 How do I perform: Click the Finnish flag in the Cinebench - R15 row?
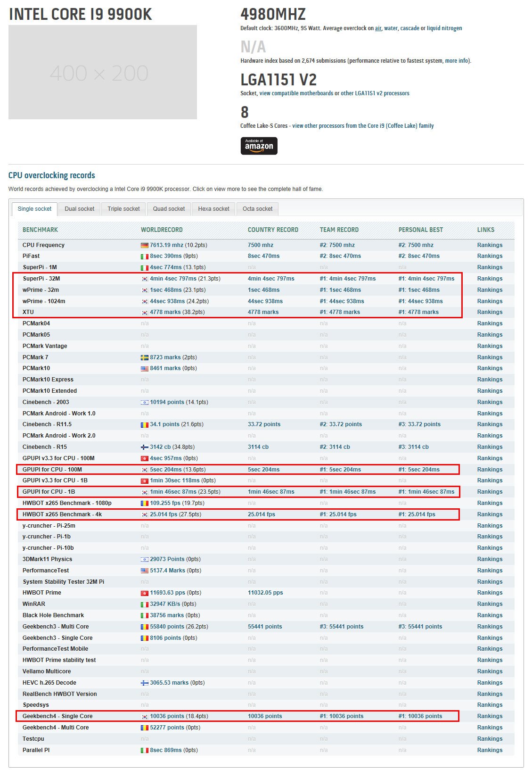click(x=145, y=447)
